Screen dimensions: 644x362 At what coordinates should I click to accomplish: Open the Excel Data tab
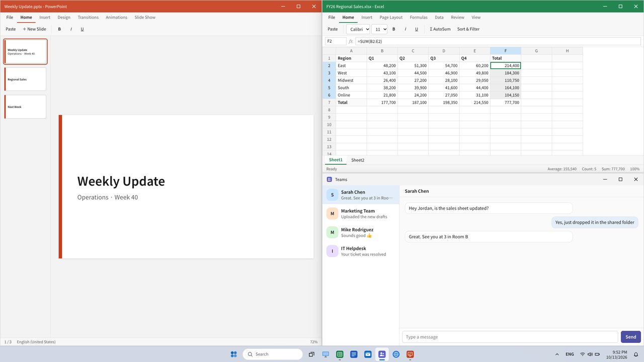point(439,17)
